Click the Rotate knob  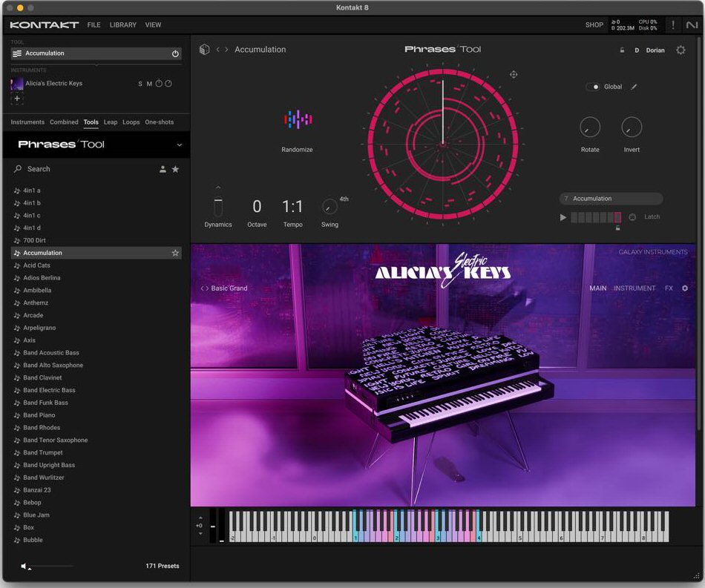[x=590, y=128]
